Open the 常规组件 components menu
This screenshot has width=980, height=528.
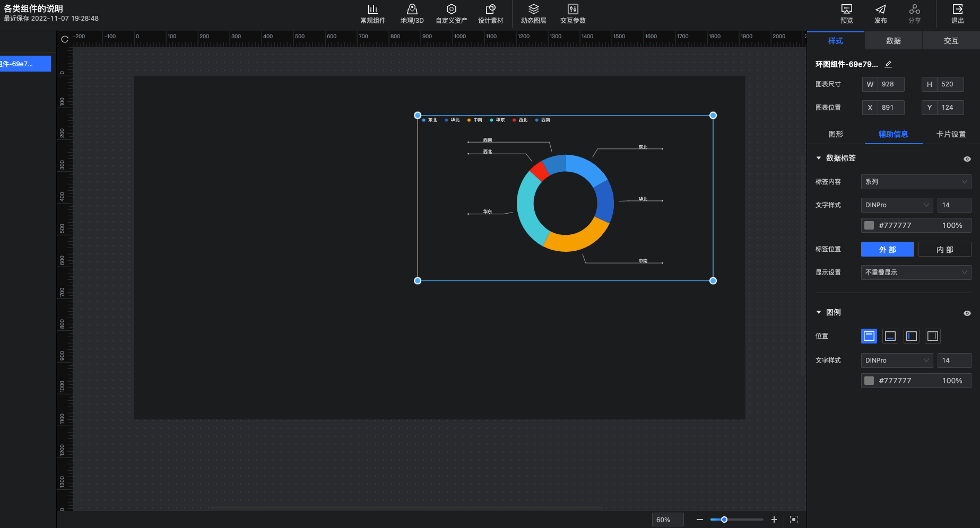click(x=372, y=14)
